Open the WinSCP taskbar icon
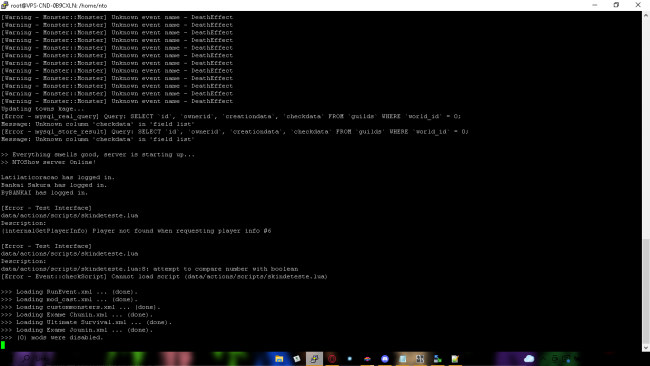This screenshot has width=650, height=366. (x=437, y=359)
